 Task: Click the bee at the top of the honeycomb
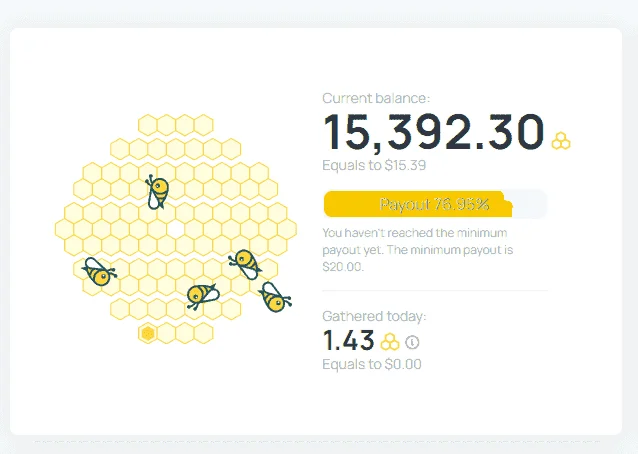pos(157,192)
